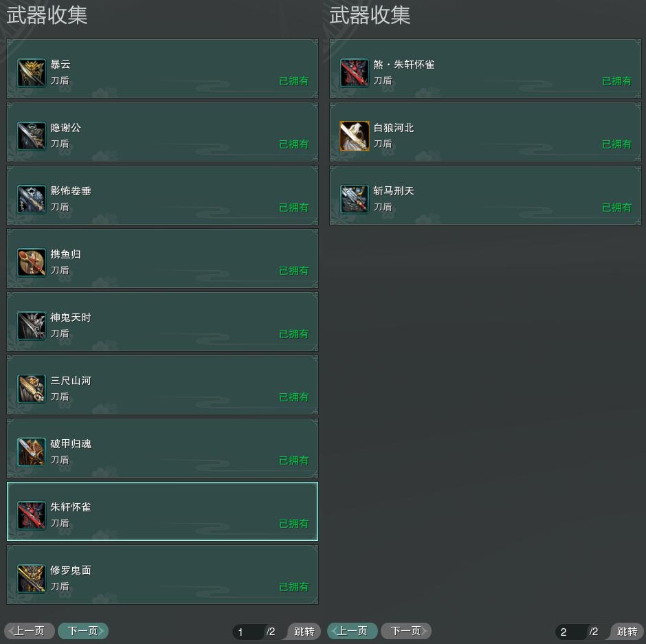
Task: Select the 破甲归魂 weapon icon
Action: point(32,452)
